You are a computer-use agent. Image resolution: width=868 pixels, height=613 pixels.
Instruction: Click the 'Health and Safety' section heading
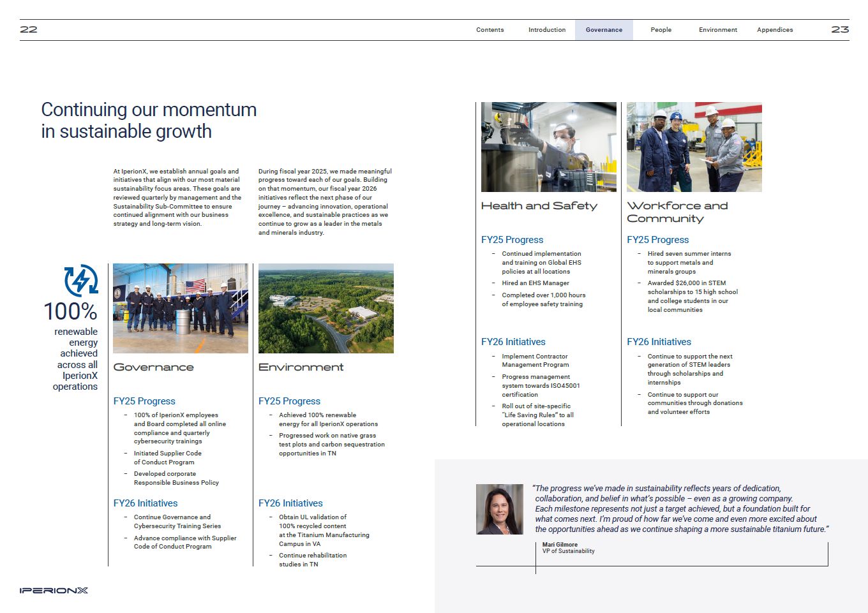pos(539,206)
